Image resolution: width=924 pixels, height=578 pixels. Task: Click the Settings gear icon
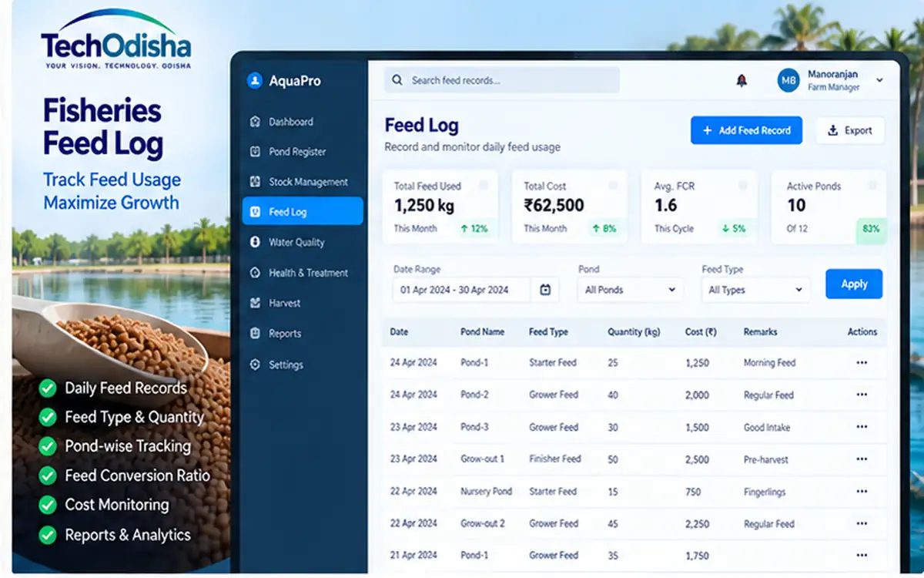256,365
